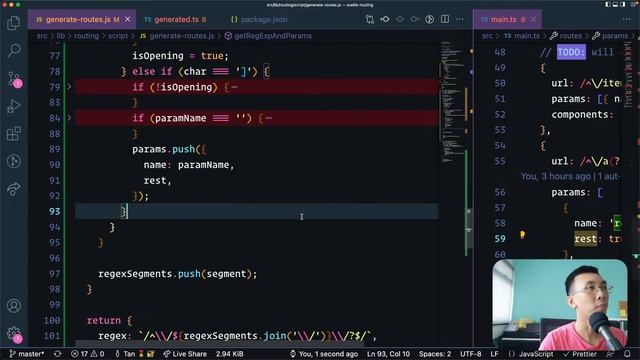Open problems panel via 17 errors indicator
Image resolution: width=640 pixels, height=360 pixels.
tap(87, 354)
